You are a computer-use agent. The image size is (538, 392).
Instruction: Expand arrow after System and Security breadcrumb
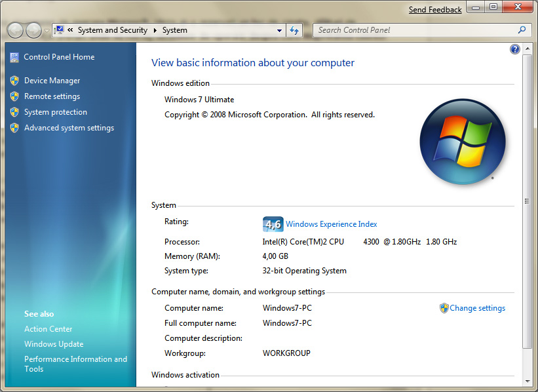pos(155,30)
